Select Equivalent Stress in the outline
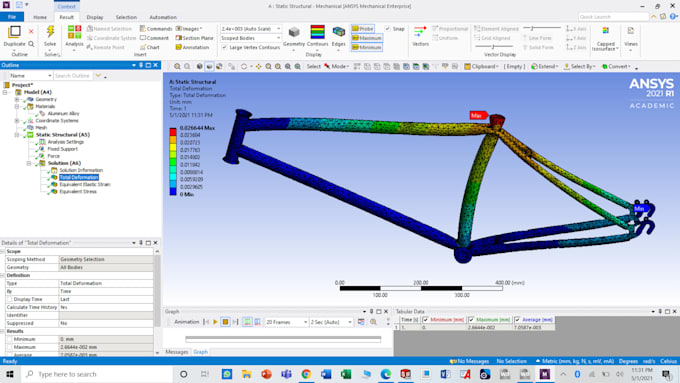The width and height of the screenshot is (680, 383). tap(78, 191)
